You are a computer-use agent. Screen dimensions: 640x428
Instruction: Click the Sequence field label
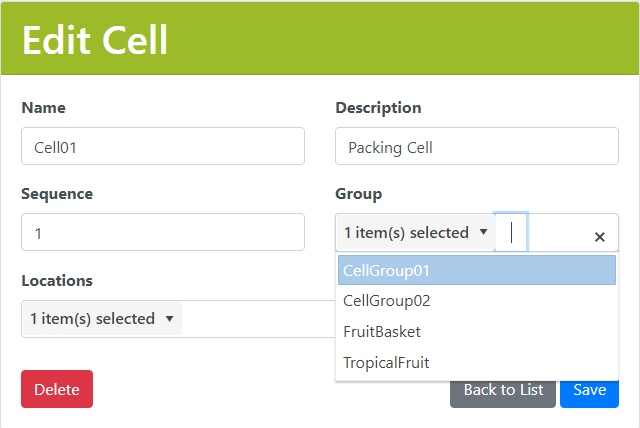point(57,194)
